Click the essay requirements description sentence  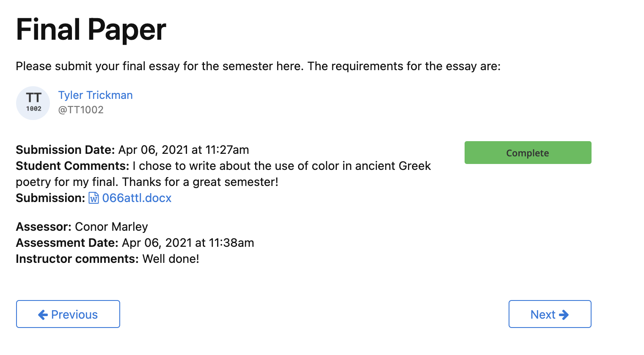click(258, 66)
